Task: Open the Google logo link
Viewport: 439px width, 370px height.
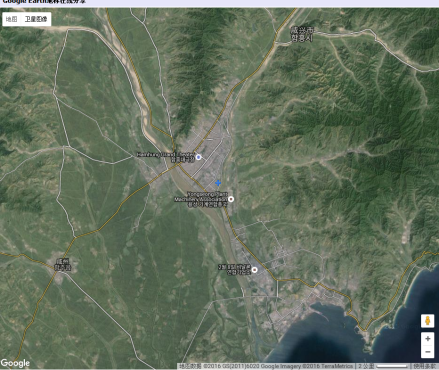Action: click(x=15, y=363)
